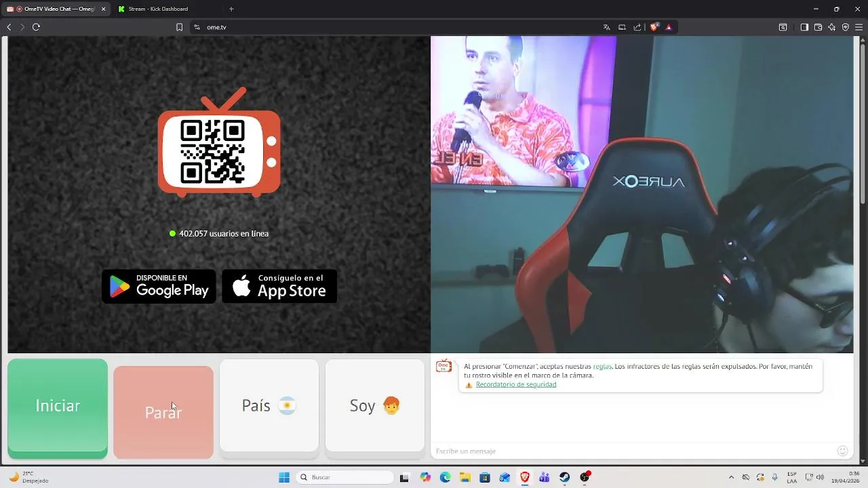Toggle the browser sidebar panel
This screenshot has height=488, width=868.
point(804,27)
